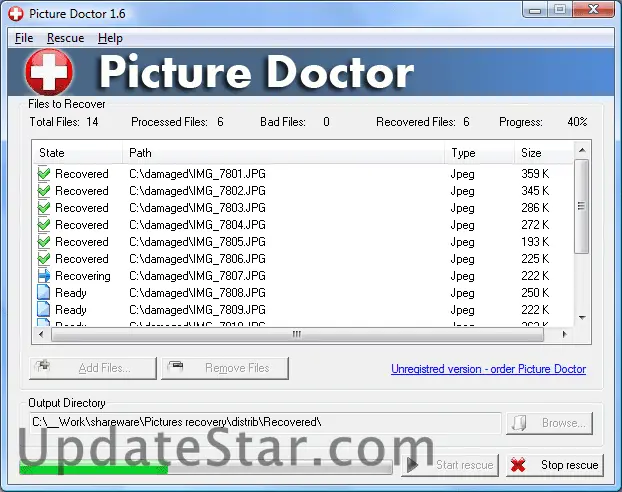The height and width of the screenshot is (492, 622).
Task: Click the Picture Doctor red cross logo
Action: pos(49,72)
